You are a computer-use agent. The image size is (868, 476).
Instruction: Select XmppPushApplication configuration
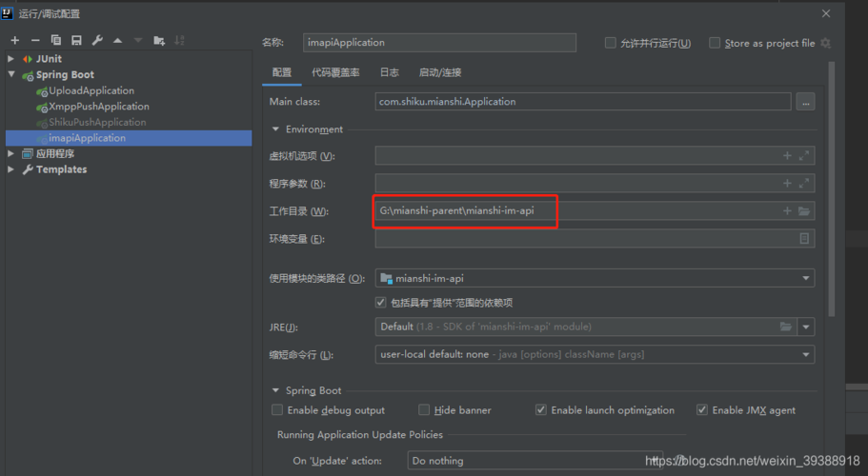[x=99, y=106]
